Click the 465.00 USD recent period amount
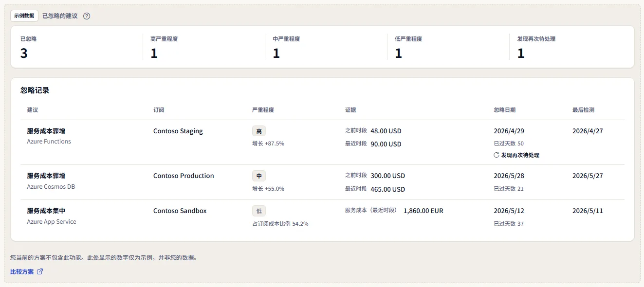This screenshot has height=287, width=644. [387, 189]
